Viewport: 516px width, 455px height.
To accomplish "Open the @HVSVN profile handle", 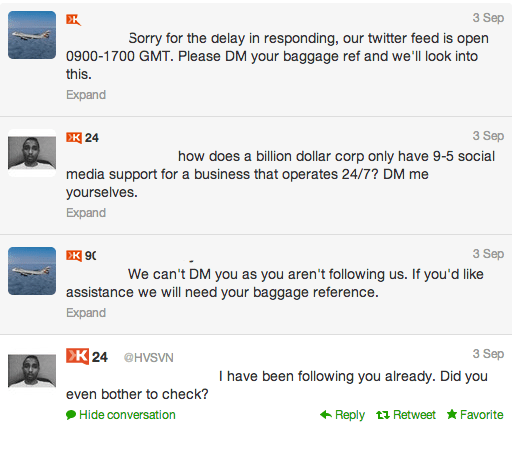I will (x=149, y=358).
